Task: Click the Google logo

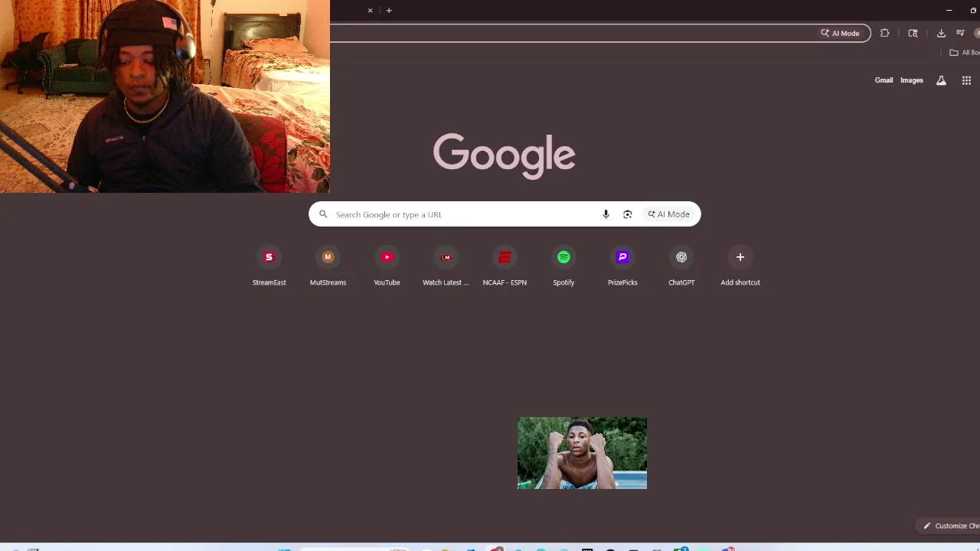Action: click(504, 155)
